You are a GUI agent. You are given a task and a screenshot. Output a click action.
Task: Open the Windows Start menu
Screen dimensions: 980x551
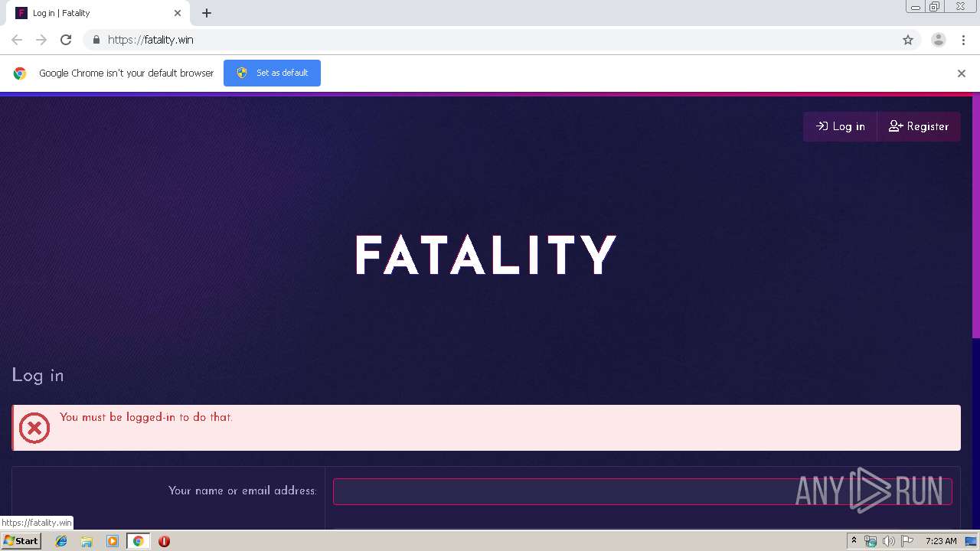pos(21,541)
